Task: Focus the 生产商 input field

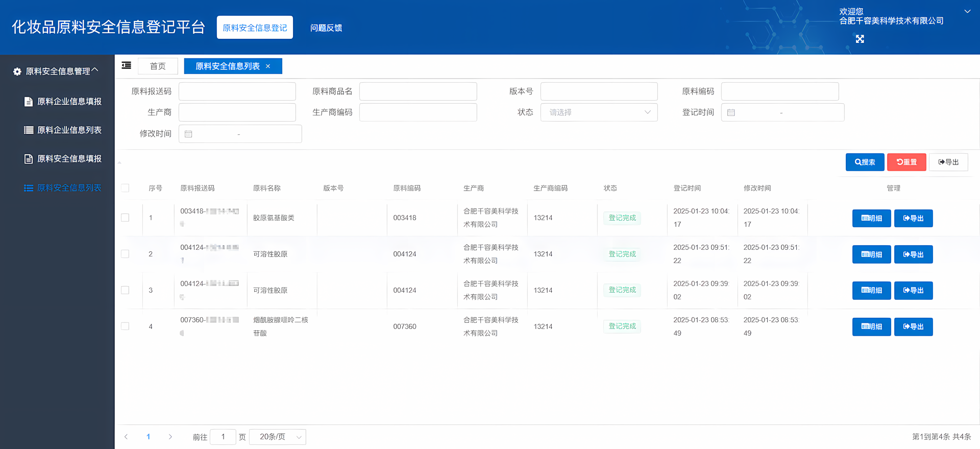Action: pyautogui.click(x=237, y=112)
